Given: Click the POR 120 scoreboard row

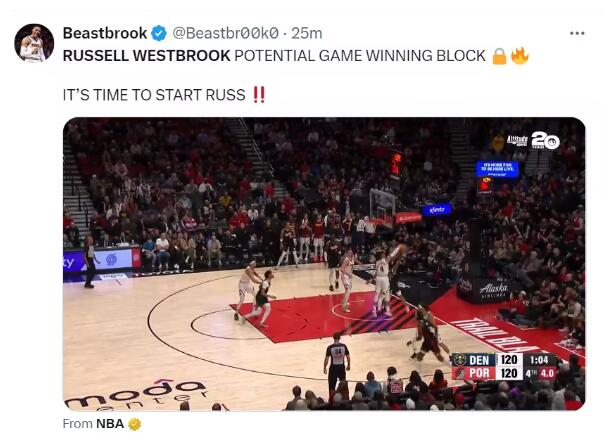Looking at the screenshot, I should pyautogui.click(x=488, y=373).
